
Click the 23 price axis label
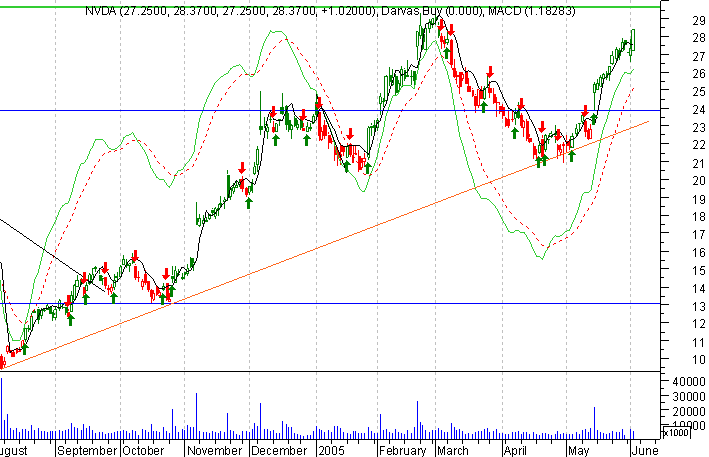click(699, 128)
